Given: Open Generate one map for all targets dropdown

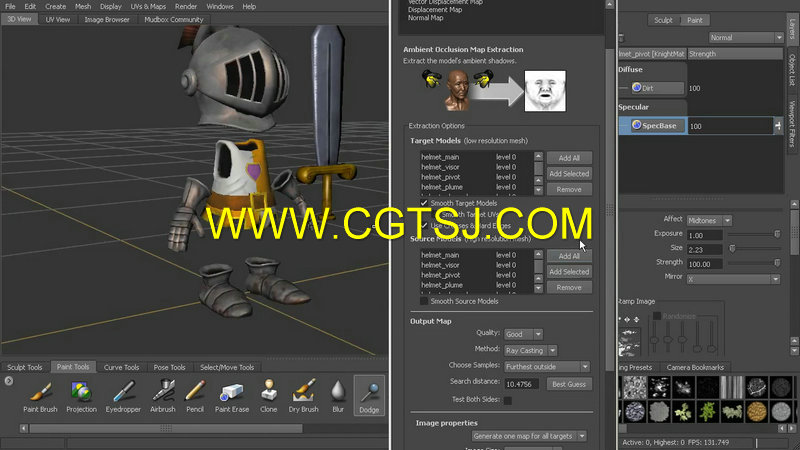Looking at the screenshot, I should (529, 436).
